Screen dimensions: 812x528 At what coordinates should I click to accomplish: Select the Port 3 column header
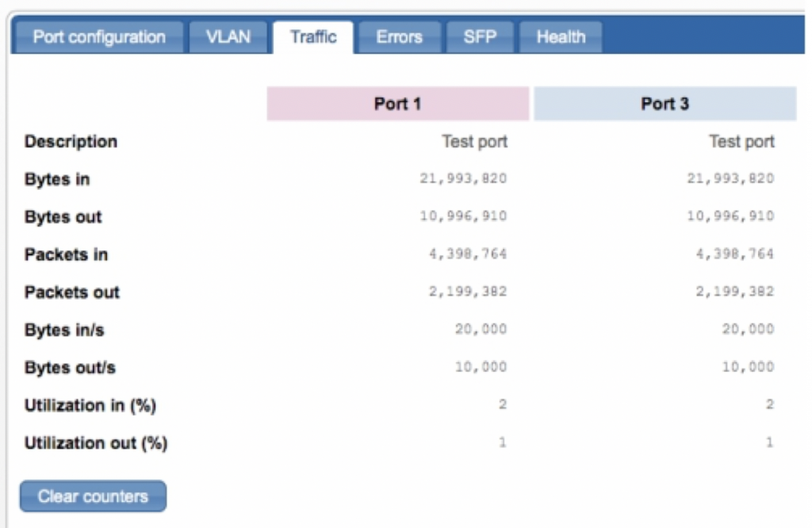coord(665,104)
